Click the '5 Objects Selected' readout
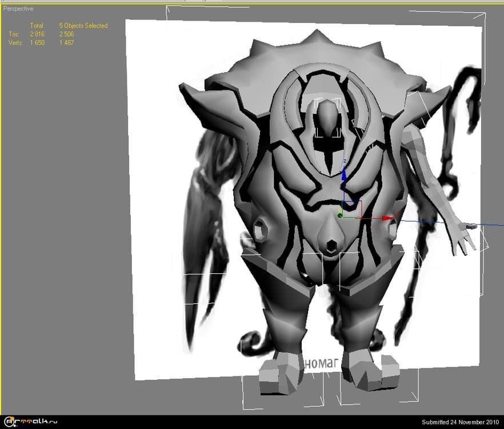 (x=82, y=25)
